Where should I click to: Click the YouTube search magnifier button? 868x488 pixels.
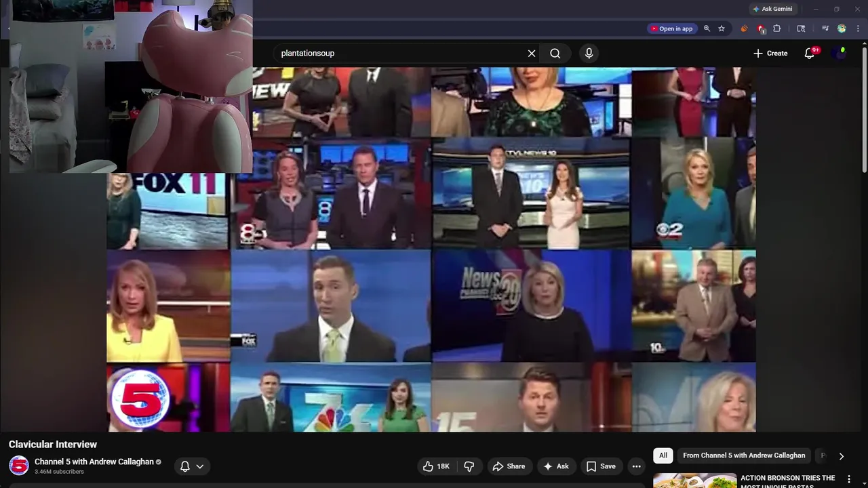point(555,54)
